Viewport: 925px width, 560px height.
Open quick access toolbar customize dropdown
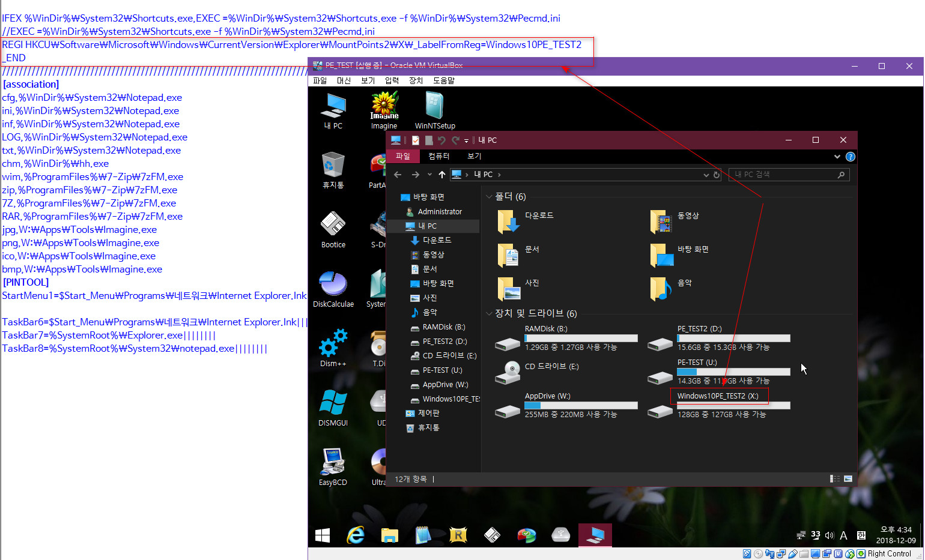click(467, 140)
